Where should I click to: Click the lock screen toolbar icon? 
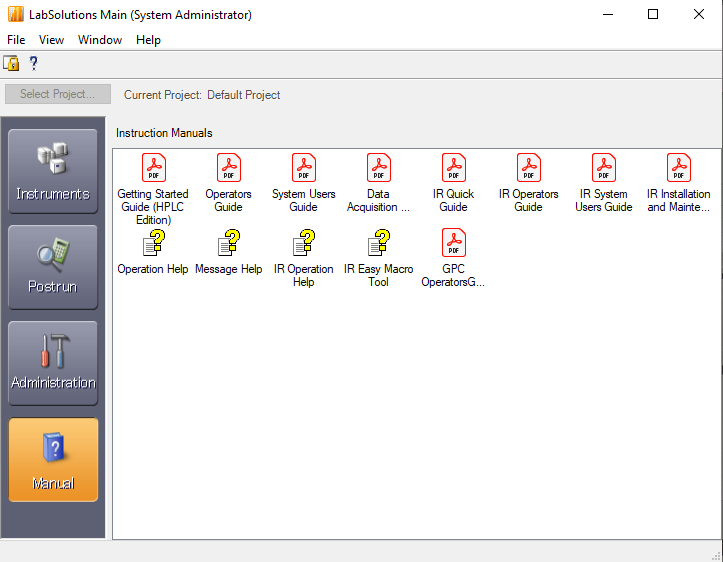coord(11,63)
